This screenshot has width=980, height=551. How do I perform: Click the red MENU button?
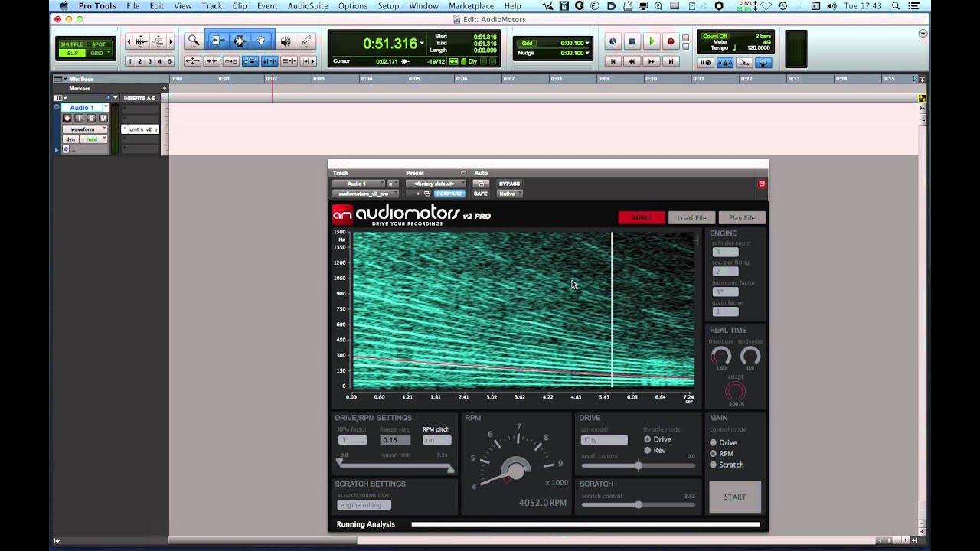642,217
